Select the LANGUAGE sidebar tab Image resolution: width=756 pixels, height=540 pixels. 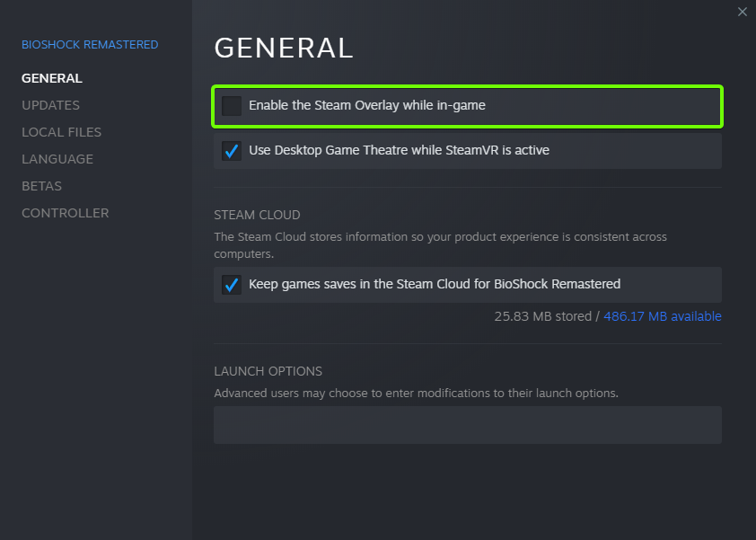click(x=57, y=159)
